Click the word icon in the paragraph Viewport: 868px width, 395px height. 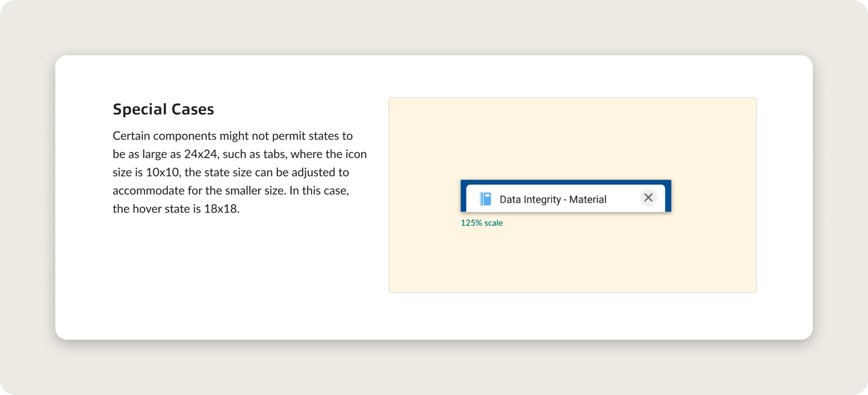[356, 154]
